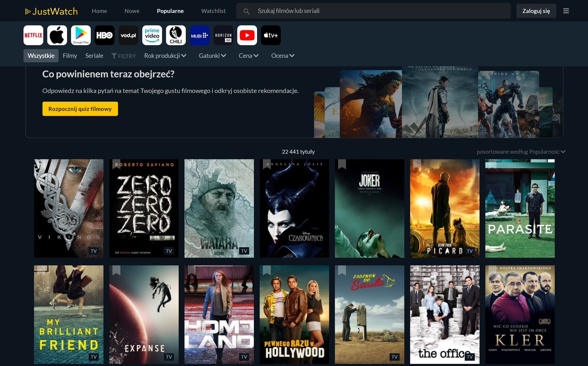This screenshot has width=588, height=366.
Task: Filter by Horizon GO provider icon
Action: tap(224, 35)
